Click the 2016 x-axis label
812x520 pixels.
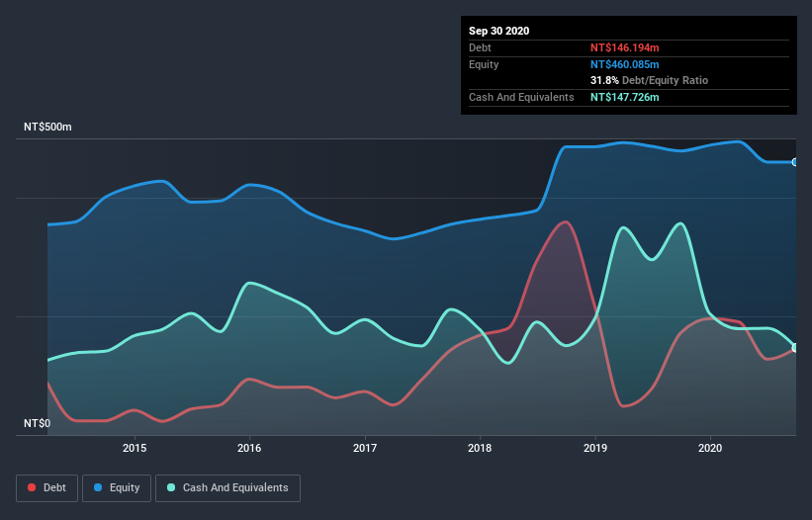[249, 448]
